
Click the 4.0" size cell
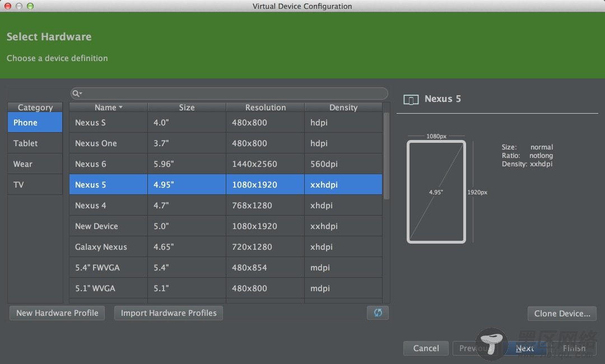[187, 123]
